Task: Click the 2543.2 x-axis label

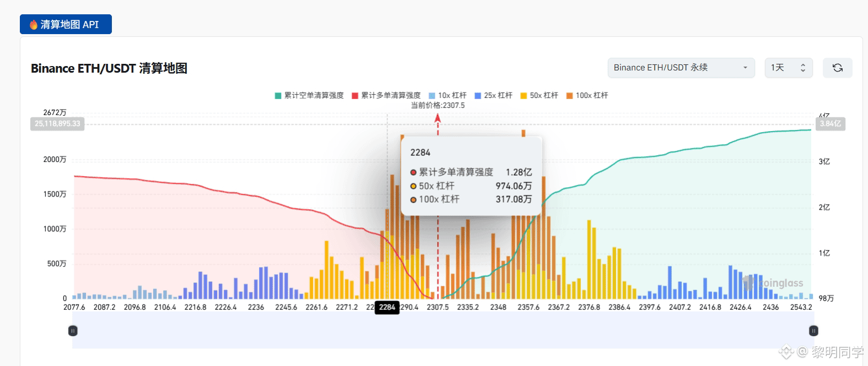Action: pos(801,307)
